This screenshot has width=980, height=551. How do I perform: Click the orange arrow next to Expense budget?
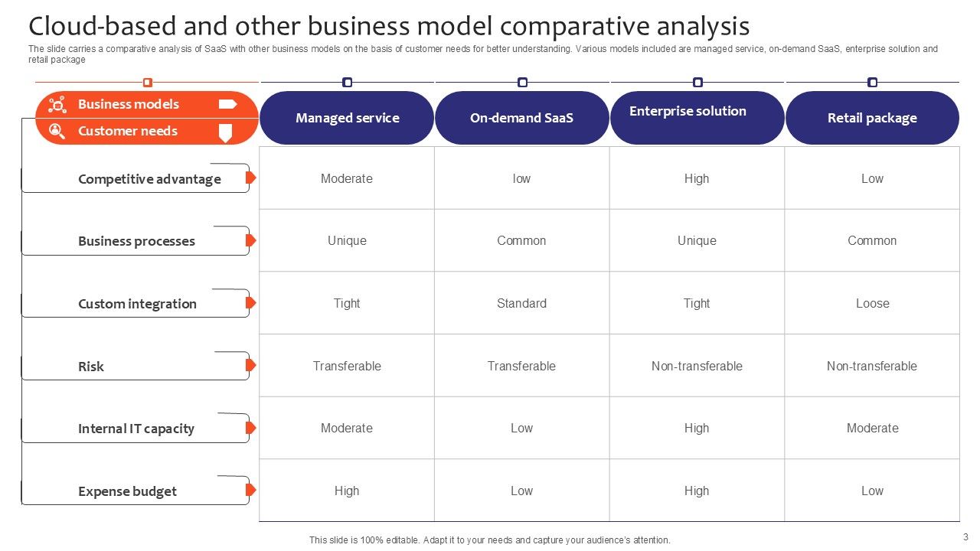pyautogui.click(x=250, y=490)
